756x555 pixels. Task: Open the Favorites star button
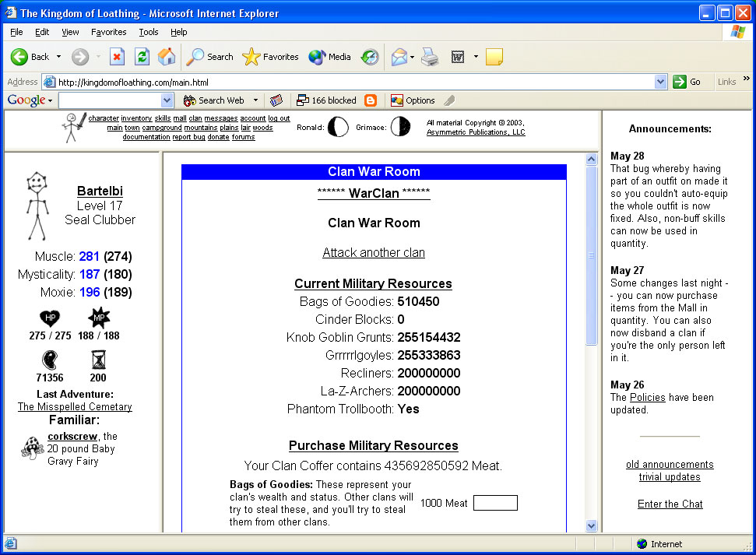tap(271, 57)
